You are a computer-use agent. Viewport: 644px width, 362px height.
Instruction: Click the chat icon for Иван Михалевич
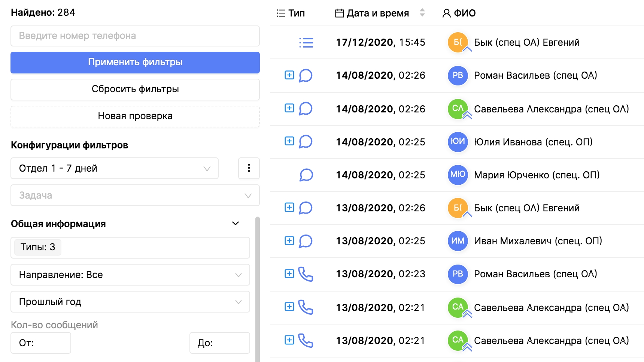pos(306,241)
